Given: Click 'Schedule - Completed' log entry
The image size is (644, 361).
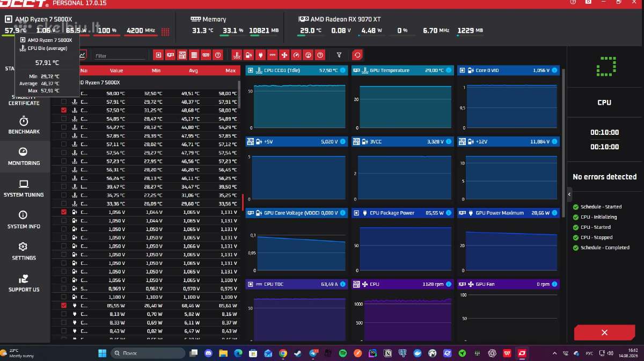Looking at the screenshot, I should pos(605,248).
